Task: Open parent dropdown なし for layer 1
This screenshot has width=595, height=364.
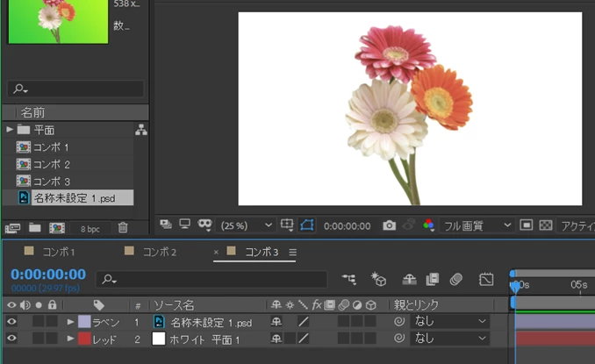Action: click(x=450, y=322)
